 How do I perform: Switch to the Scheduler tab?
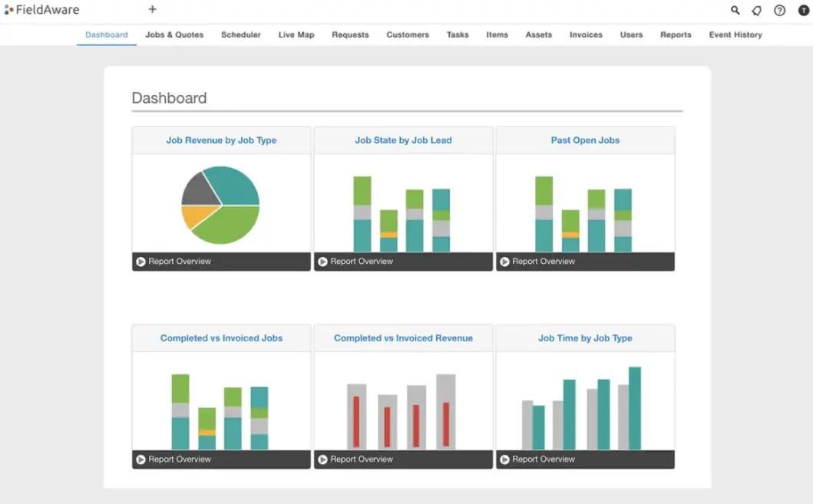240,35
